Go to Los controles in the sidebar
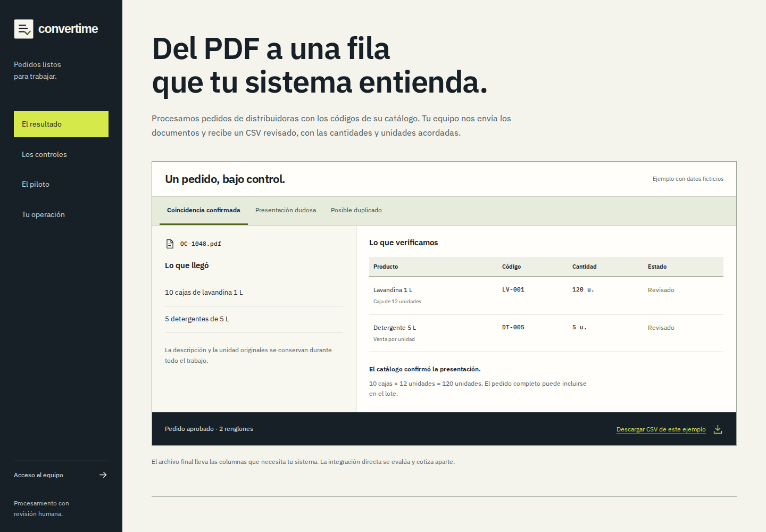This screenshot has height=532, width=766. pyautogui.click(x=61, y=154)
